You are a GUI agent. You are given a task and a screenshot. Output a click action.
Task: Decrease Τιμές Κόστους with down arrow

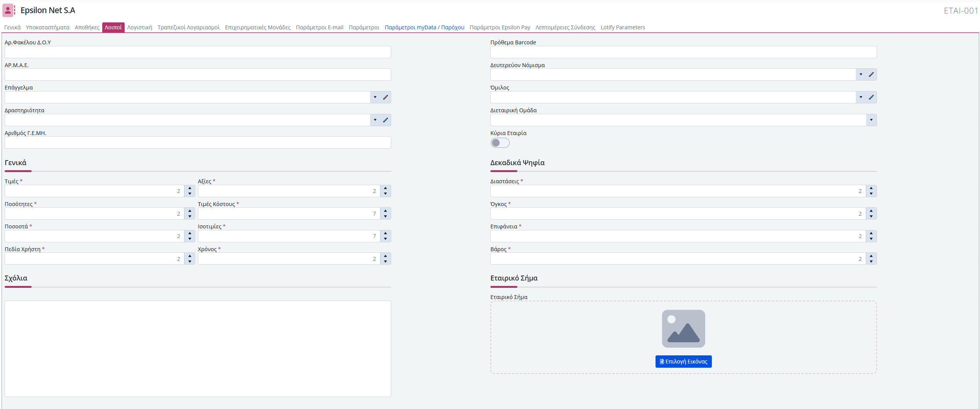[385, 216]
